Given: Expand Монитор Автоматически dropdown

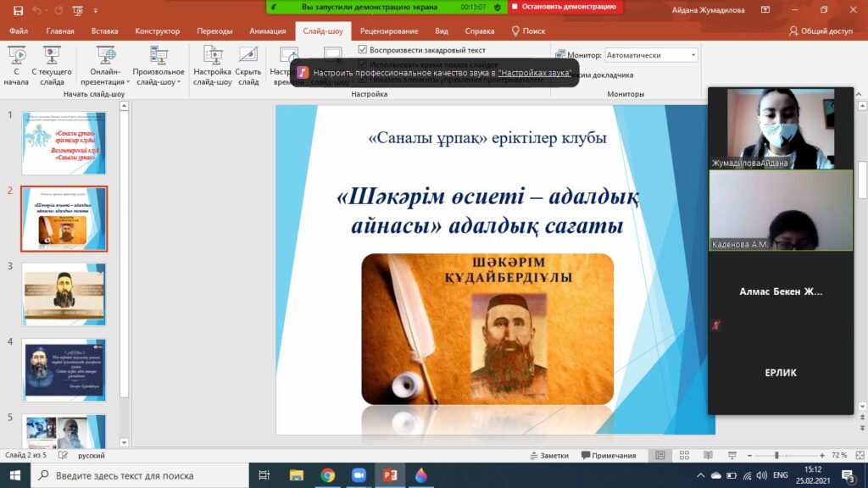Looking at the screenshot, I should click(693, 55).
